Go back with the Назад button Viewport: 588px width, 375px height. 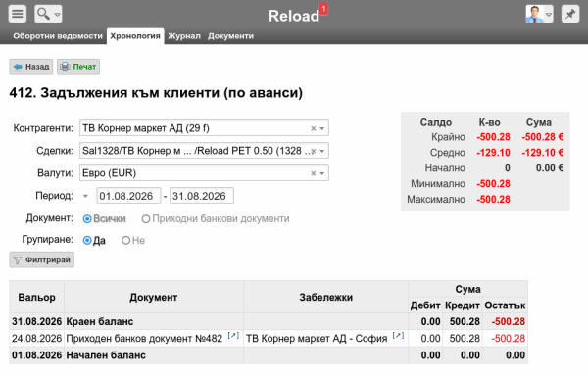30,67
